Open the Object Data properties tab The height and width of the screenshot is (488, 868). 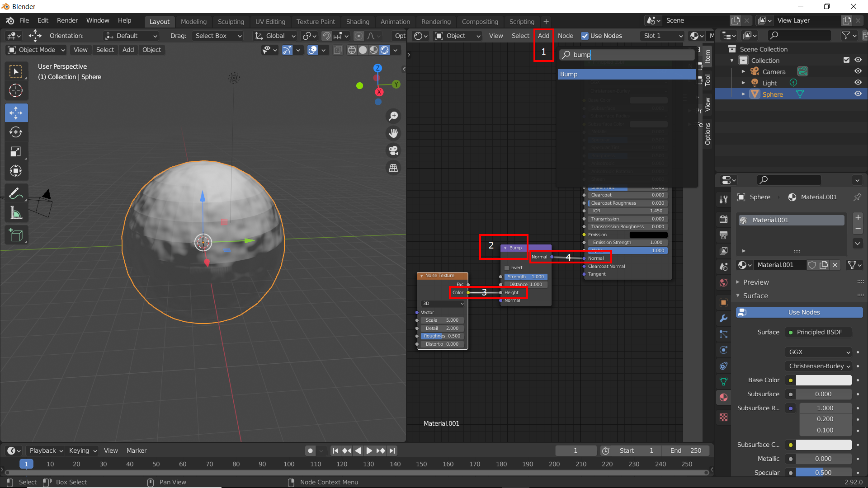point(724,381)
